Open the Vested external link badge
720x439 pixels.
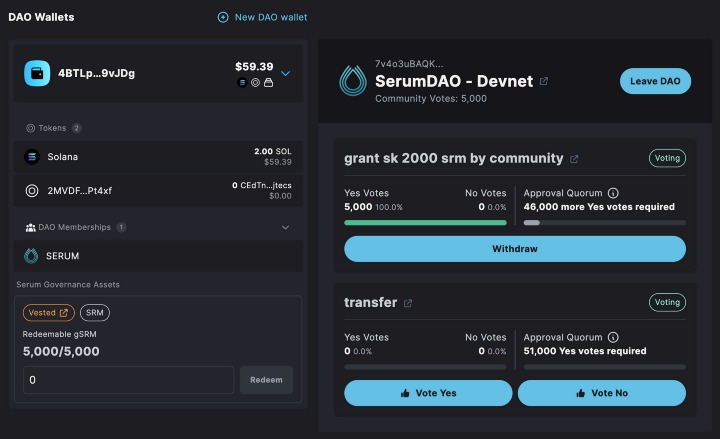48,313
